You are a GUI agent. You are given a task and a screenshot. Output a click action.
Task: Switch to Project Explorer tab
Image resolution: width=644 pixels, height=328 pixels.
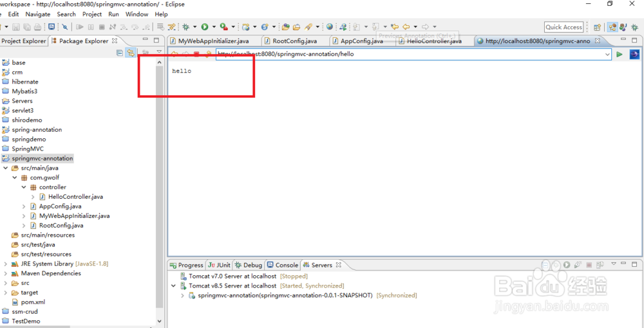click(x=24, y=41)
